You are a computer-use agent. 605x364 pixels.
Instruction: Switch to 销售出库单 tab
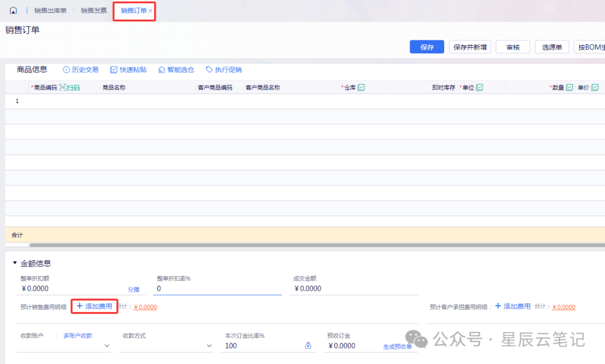50,11
